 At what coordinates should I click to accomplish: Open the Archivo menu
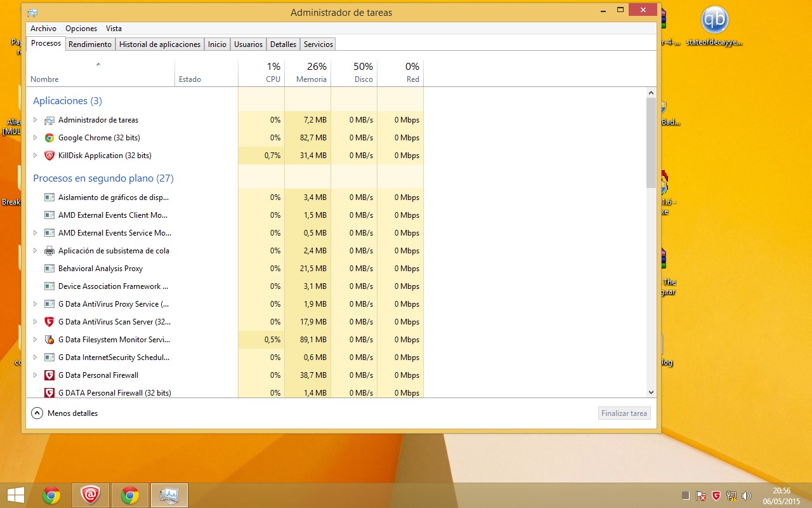[43, 29]
